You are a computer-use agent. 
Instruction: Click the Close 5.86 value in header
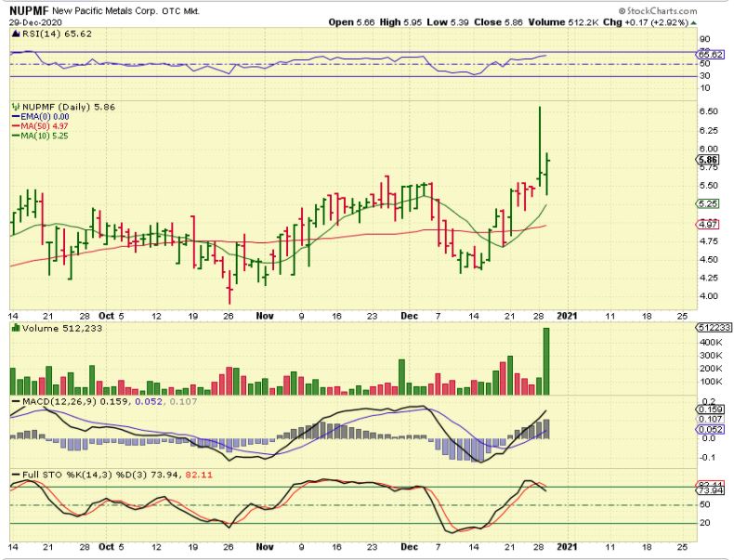tap(498, 22)
